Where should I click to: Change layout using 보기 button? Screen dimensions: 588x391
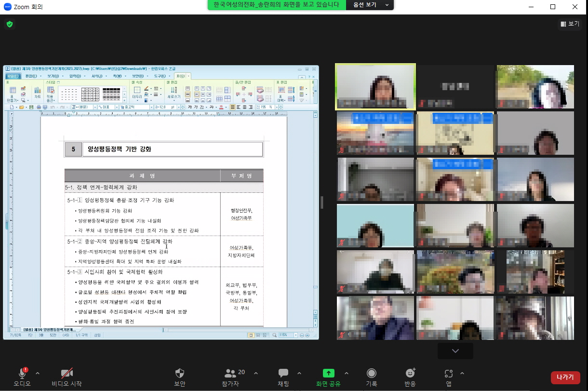570,24
